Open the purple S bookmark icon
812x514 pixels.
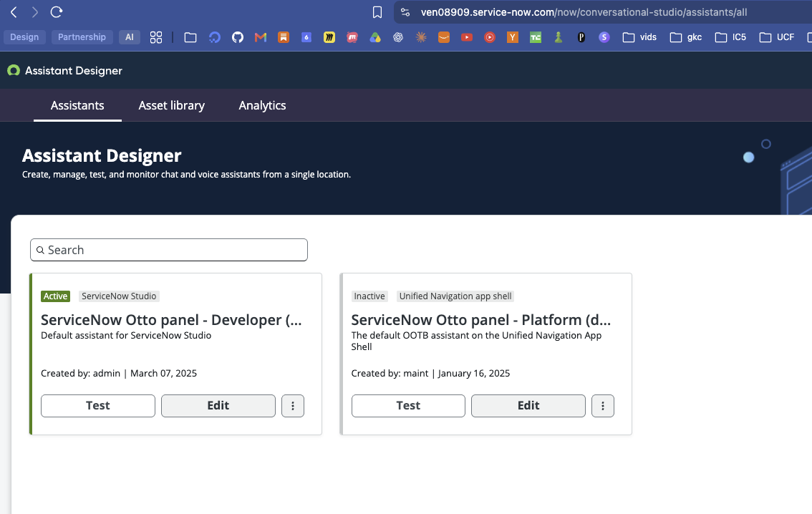click(604, 37)
